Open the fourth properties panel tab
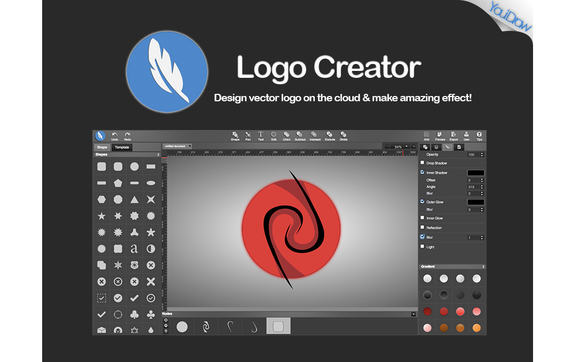Image resolution: width=580 pixels, height=362 pixels. (x=459, y=147)
